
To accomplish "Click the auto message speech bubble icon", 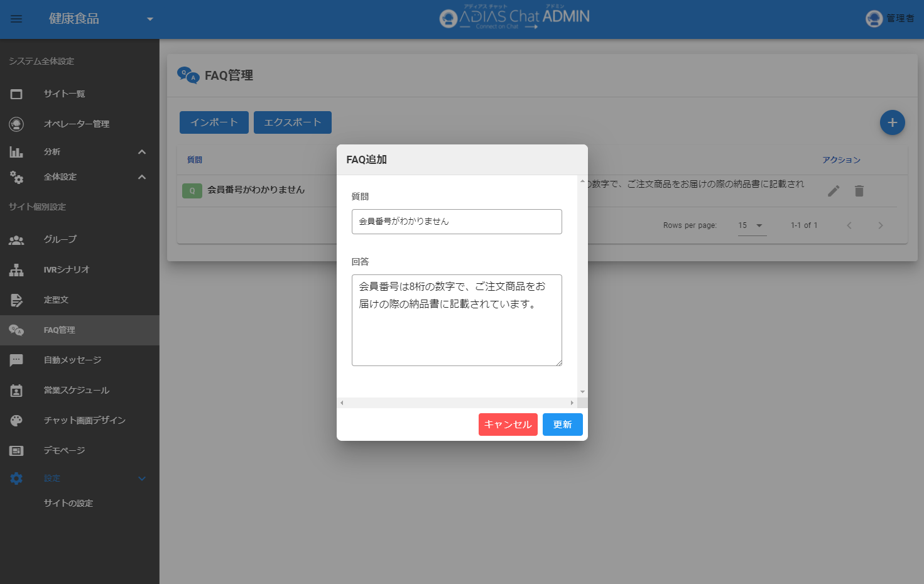I will tap(16, 360).
